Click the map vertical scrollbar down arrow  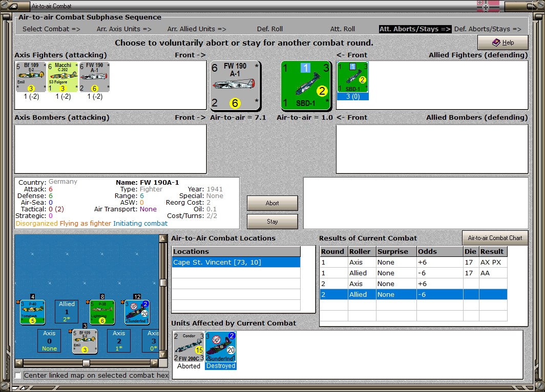[163, 355]
